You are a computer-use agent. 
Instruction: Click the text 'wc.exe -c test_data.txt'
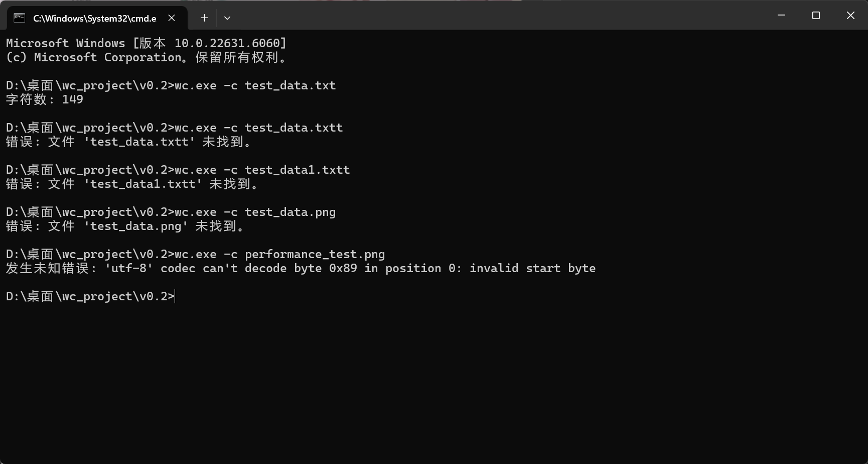tap(254, 85)
